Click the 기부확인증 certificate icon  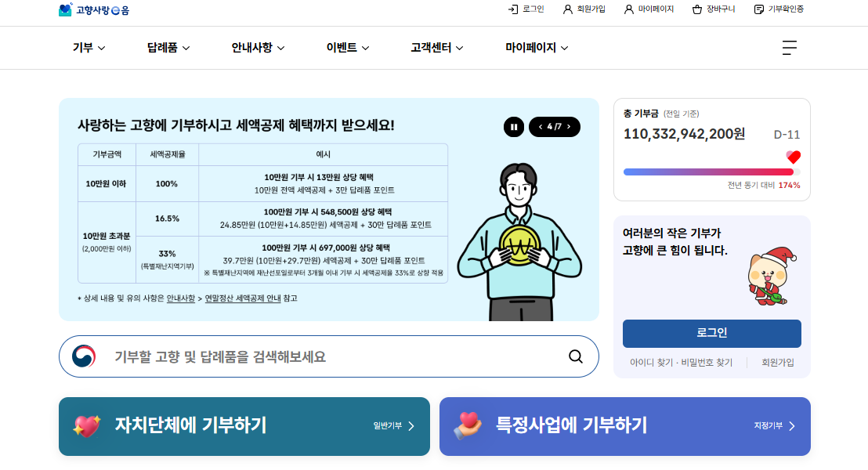tap(759, 9)
